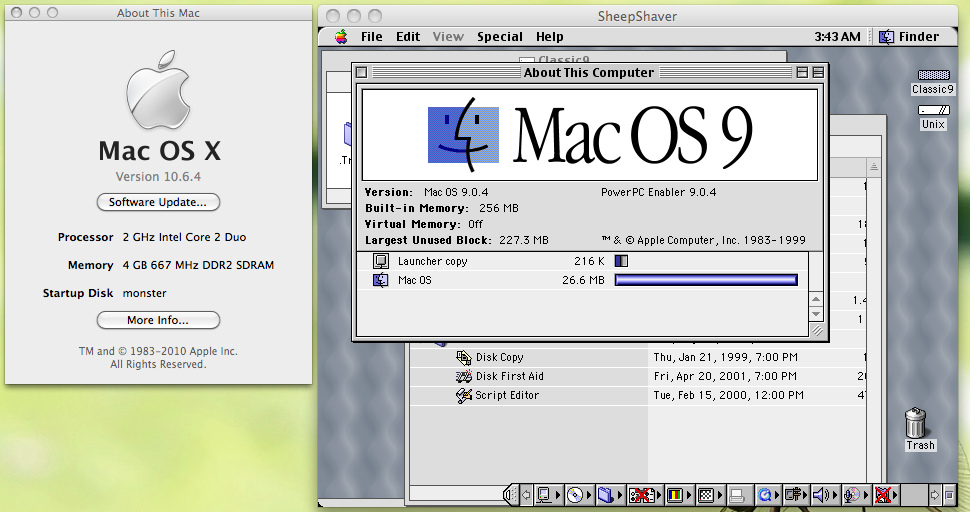Open the Finder application menu
970x512 pixels.
pyautogui.click(x=909, y=37)
